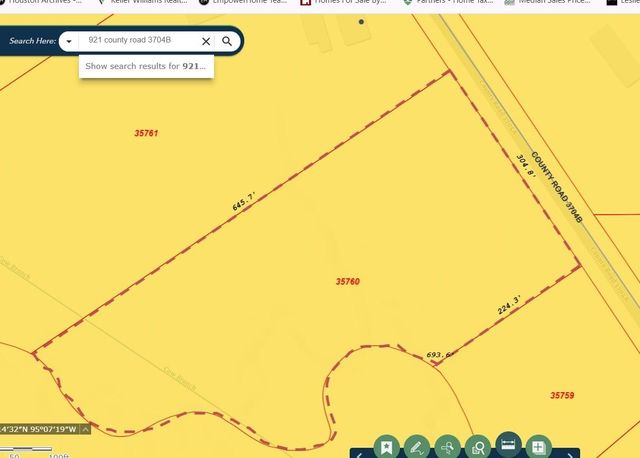The height and width of the screenshot is (458, 640).
Task: Open the Bookmark widget icon
Action: tap(386, 447)
